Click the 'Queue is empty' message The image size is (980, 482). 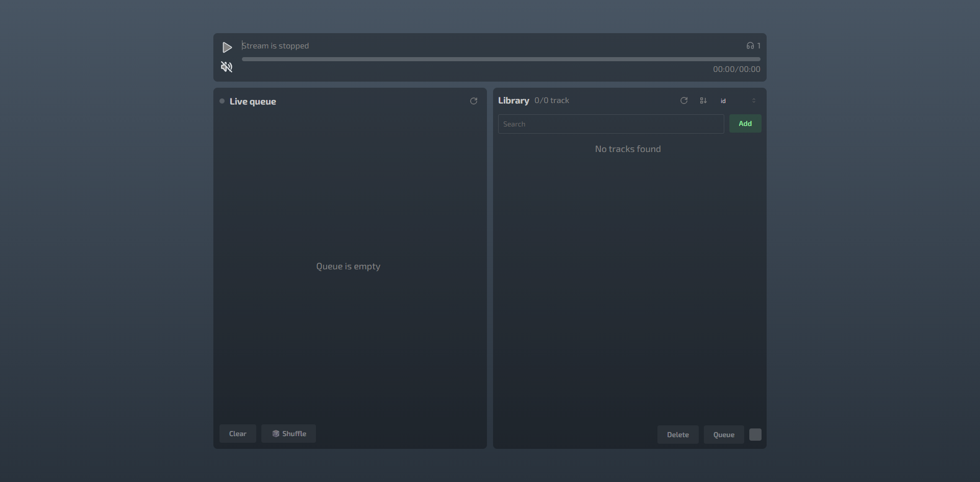tap(348, 266)
